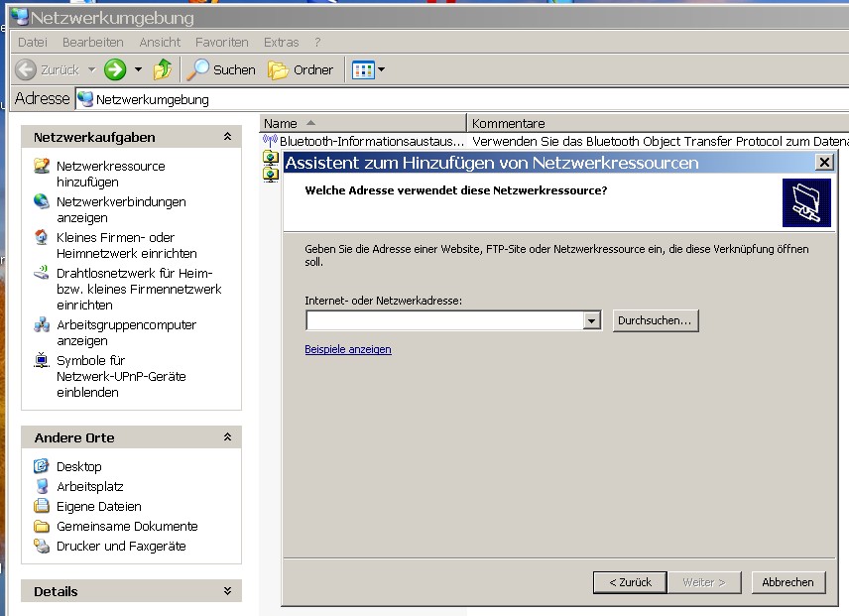Click into the Internet- oder Netzwerkadresse field
This screenshot has height=616, width=849.
pos(445,320)
